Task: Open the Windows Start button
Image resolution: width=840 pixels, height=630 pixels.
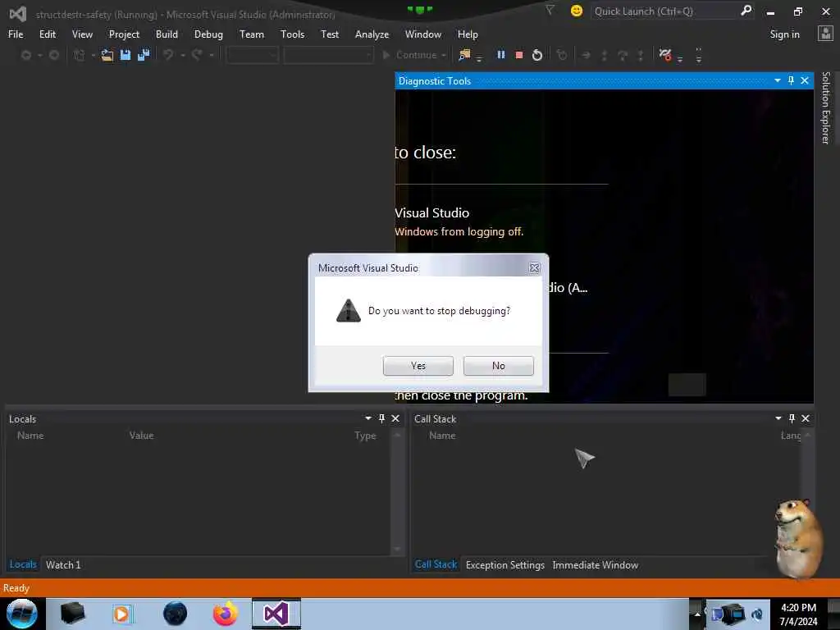Action: click(22, 614)
